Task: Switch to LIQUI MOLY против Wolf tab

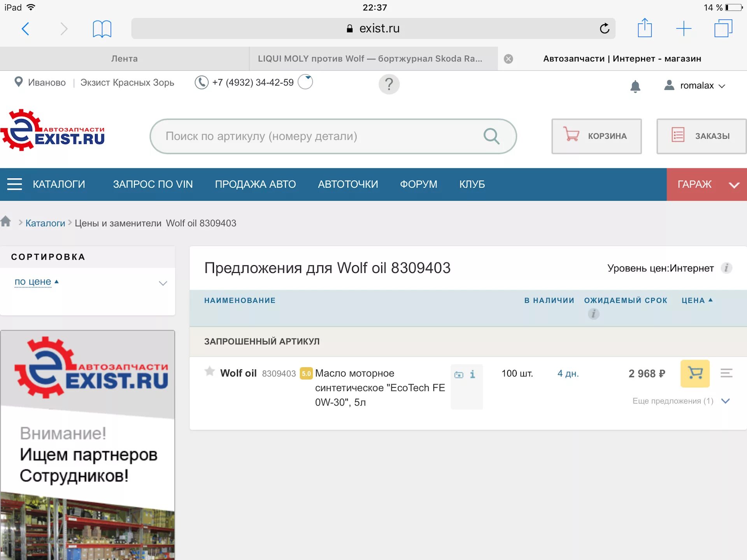Action: 373,59
